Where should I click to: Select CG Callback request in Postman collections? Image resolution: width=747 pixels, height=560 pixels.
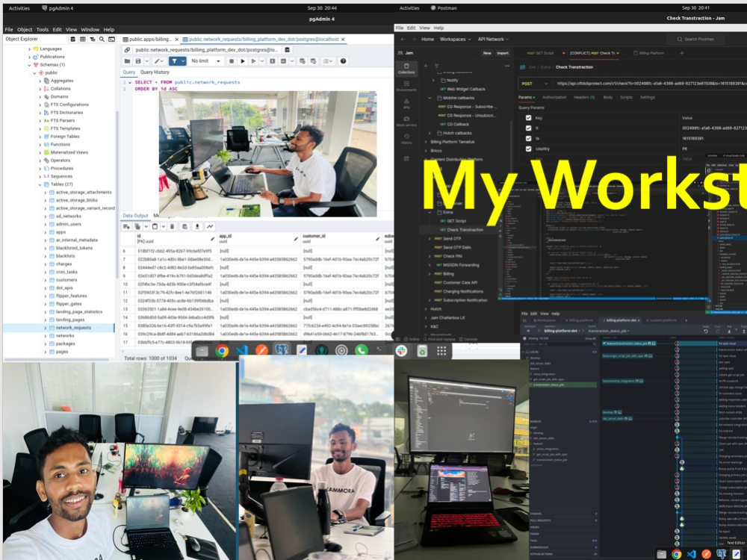(x=454, y=124)
